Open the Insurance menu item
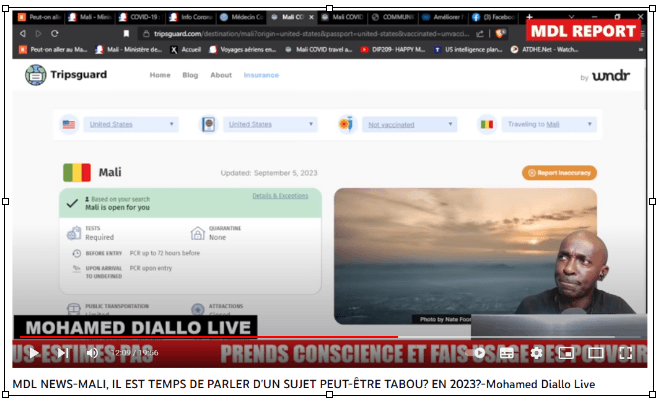This screenshot has height=403, width=659. click(261, 75)
